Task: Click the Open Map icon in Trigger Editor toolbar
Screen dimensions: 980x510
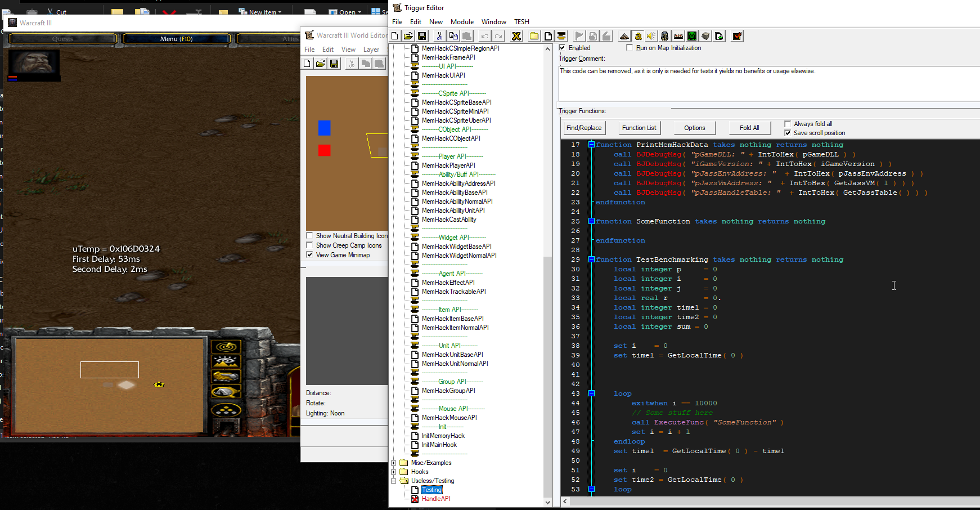Action: pyautogui.click(x=408, y=36)
